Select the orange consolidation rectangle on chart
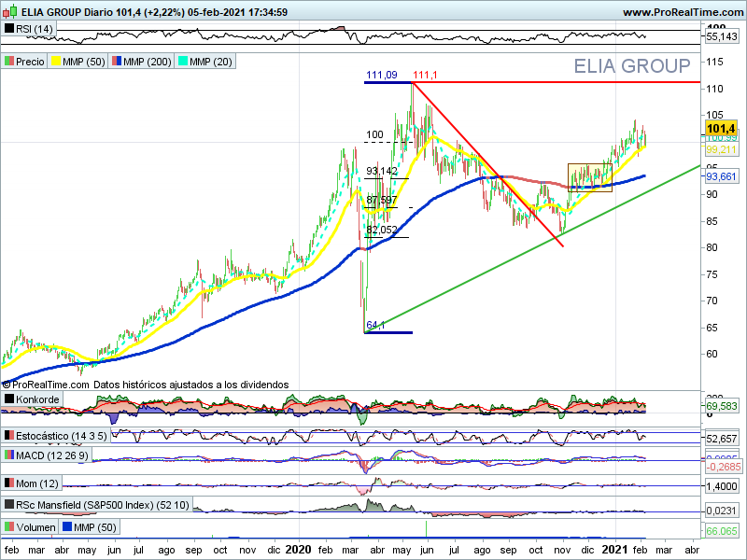 click(x=590, y=177)
